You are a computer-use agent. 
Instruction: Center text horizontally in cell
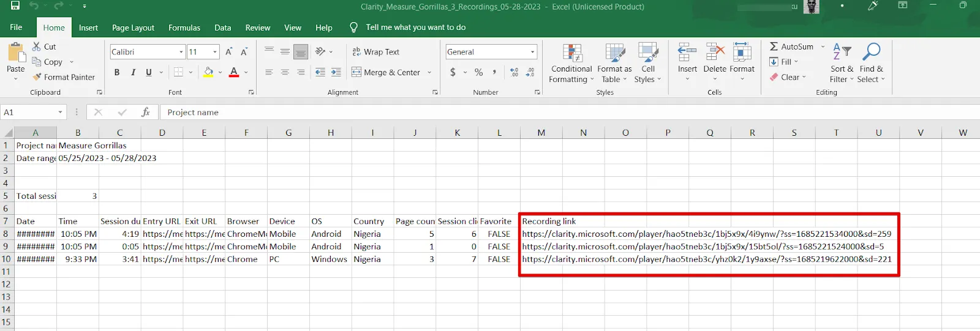pos(285,72)
